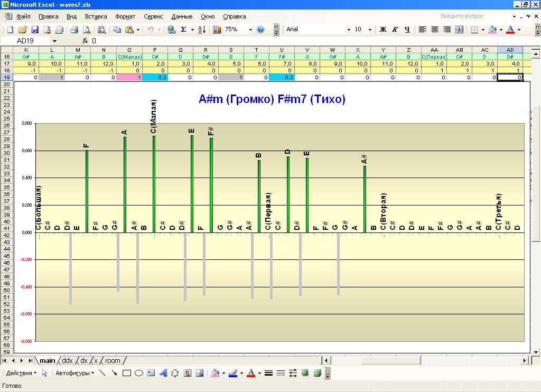
Task: Switch to the ddx sheet tab
Action: click(x=67, y=361)
